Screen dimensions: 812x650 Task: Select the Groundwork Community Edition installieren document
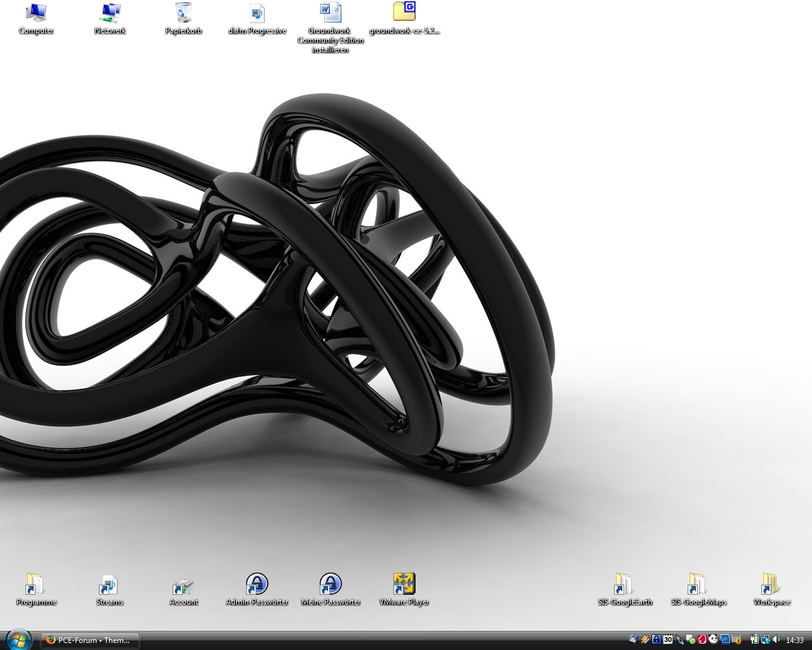[x=330, y=13]
